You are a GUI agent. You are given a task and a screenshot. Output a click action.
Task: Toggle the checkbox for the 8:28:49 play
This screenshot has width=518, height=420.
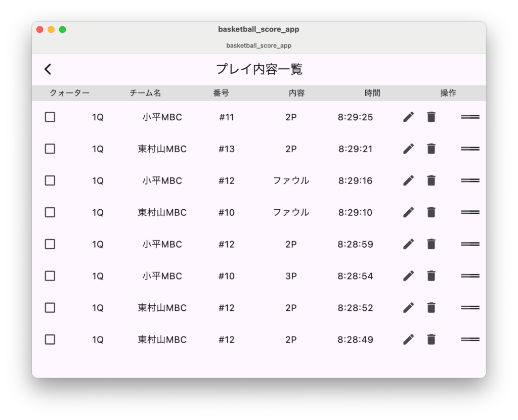[x=50, y=340]
